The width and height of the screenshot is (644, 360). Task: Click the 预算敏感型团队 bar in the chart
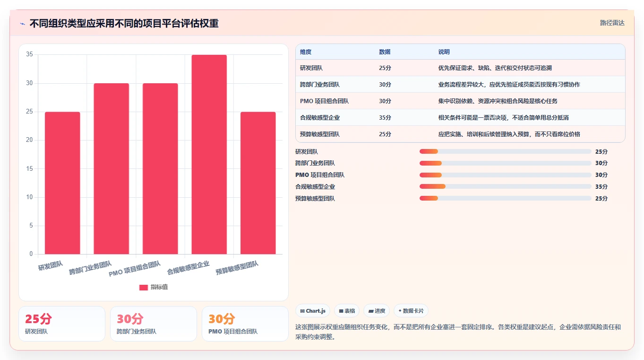[x=258, y=183]
